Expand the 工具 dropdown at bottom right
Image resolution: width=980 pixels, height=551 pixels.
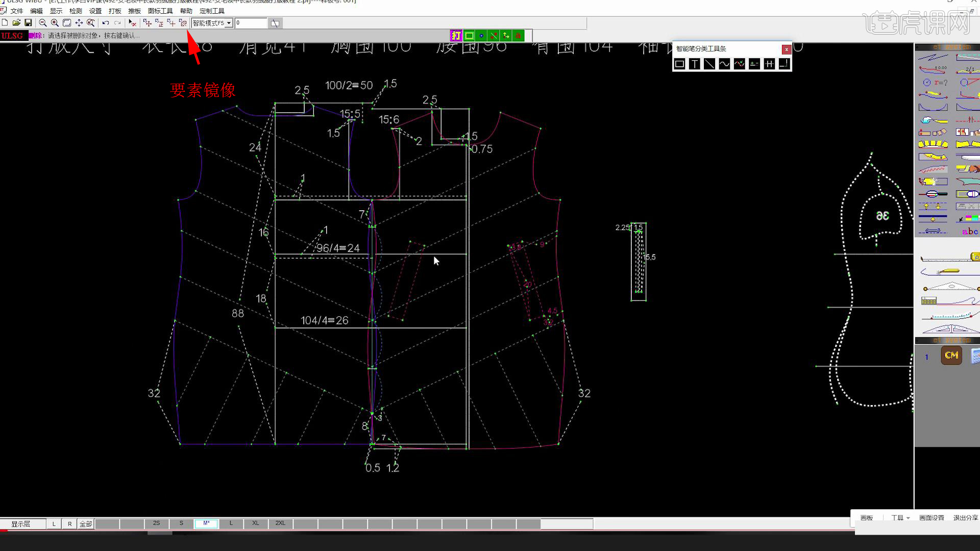tap(900, 518)
